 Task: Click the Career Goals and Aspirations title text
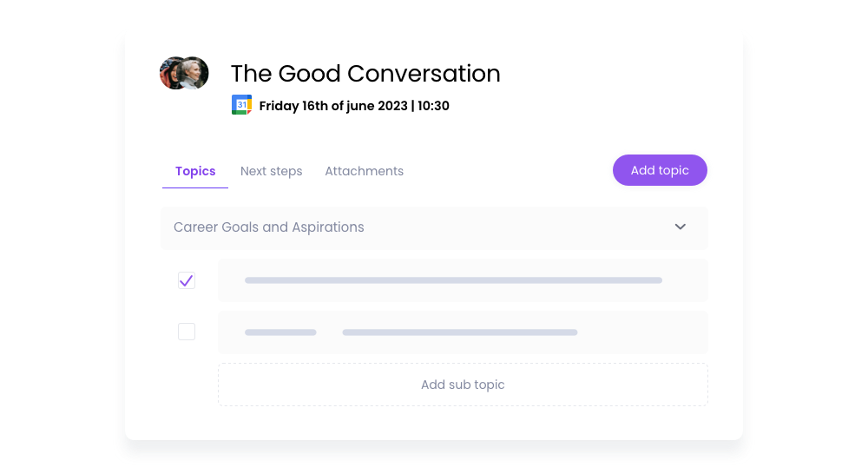[269, 227]
